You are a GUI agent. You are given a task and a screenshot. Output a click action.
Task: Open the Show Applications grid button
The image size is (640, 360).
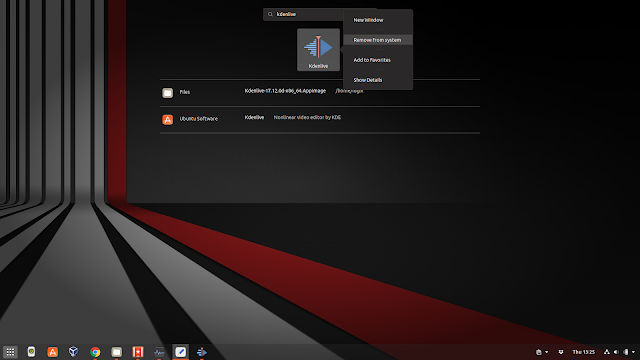click(x=10, y=352)
